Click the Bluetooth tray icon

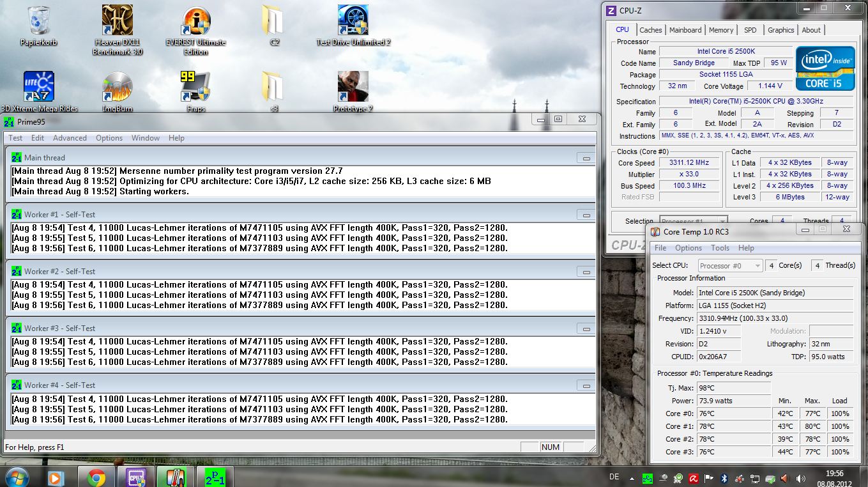[724, 477]
